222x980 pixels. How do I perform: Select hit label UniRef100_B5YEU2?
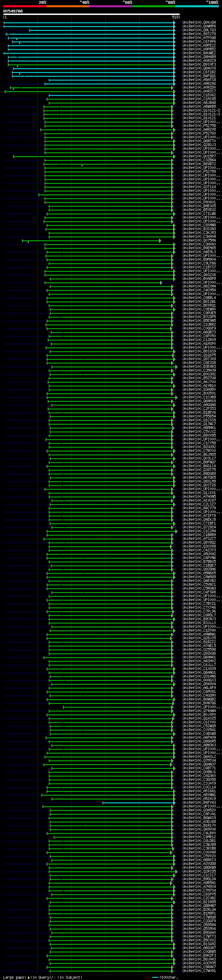point(199,210)
